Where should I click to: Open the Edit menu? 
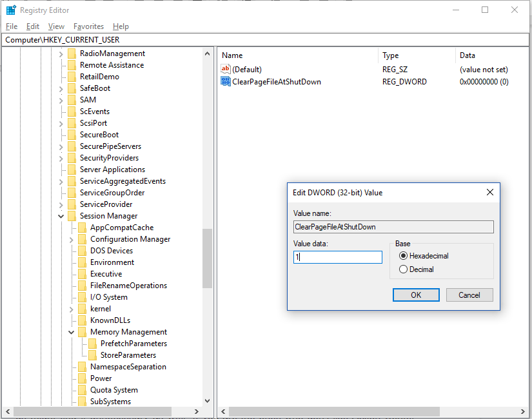[32, 26]
